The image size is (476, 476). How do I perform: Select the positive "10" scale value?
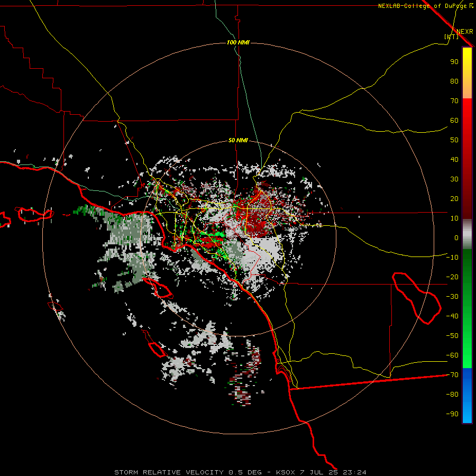pyautogui.click(x=454, y=218)
